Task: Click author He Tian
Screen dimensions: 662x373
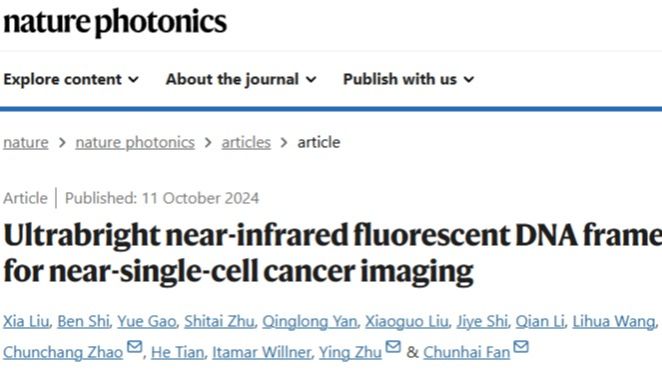Action: pyautogui.click(x=177, y=352)
